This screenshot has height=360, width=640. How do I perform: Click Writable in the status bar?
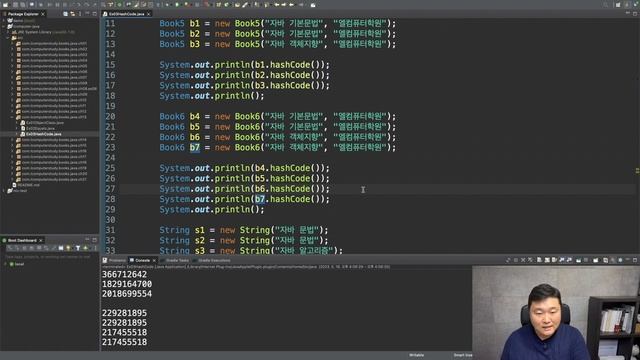point(416,356)
